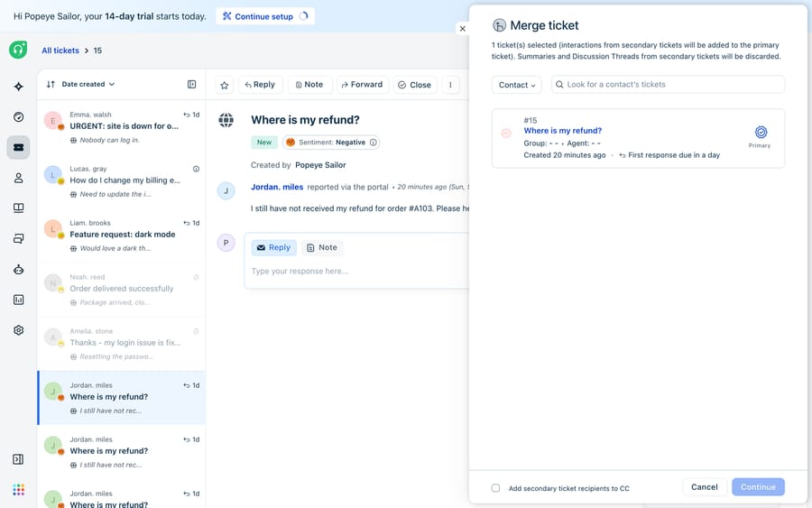
Task: Switch to the Note tab in editor
Action: pos(321,247)
